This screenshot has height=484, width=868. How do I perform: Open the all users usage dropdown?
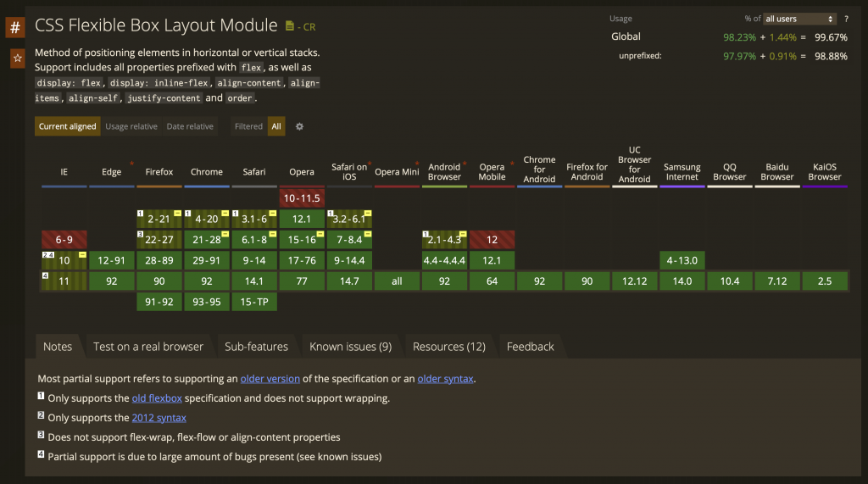pyautogui.click(x=799, y=19)
